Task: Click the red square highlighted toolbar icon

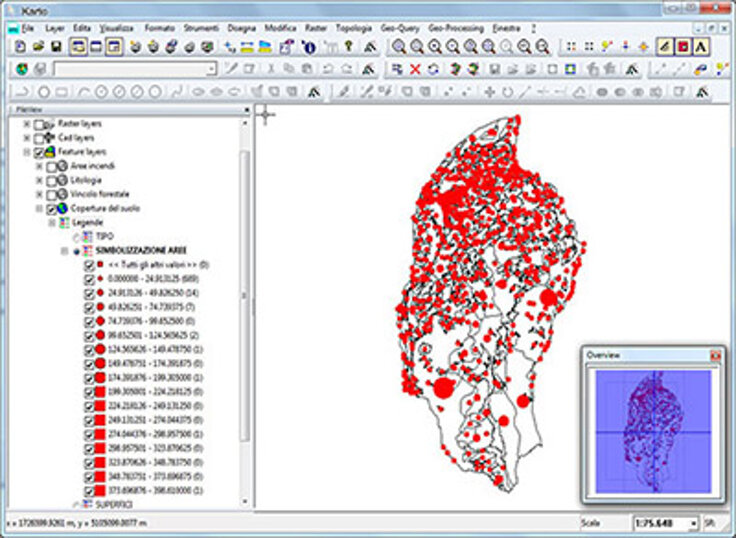Action: 683,47
